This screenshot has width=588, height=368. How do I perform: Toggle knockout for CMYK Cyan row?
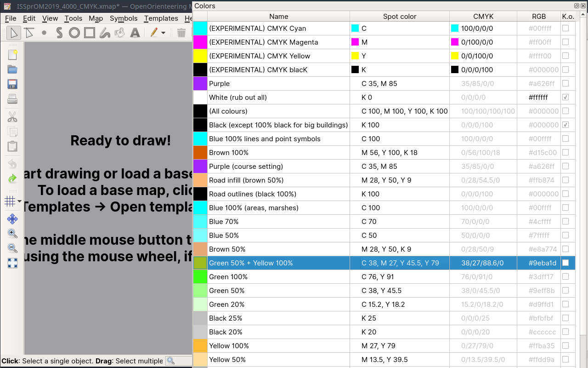(565, 28)
